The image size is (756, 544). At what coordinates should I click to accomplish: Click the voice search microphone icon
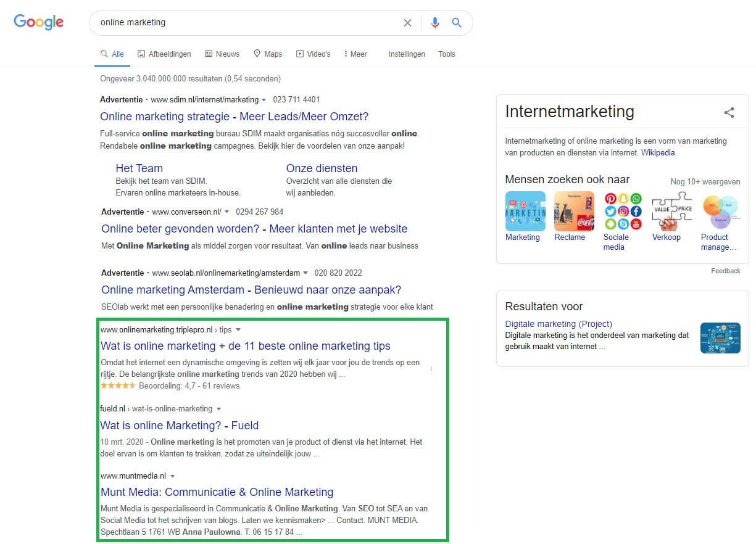[435, 22]
